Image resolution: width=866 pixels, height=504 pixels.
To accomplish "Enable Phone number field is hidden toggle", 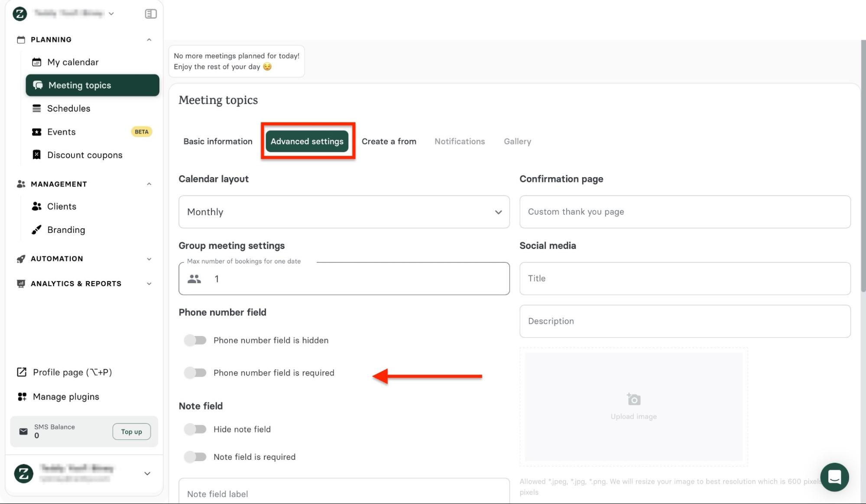I will coord(195,340).
